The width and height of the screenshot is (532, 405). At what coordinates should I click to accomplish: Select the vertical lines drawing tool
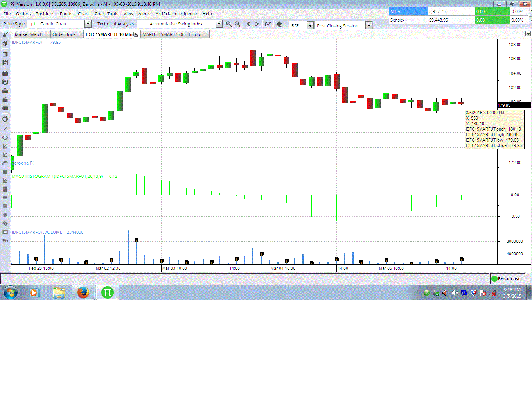click(5, 189)
